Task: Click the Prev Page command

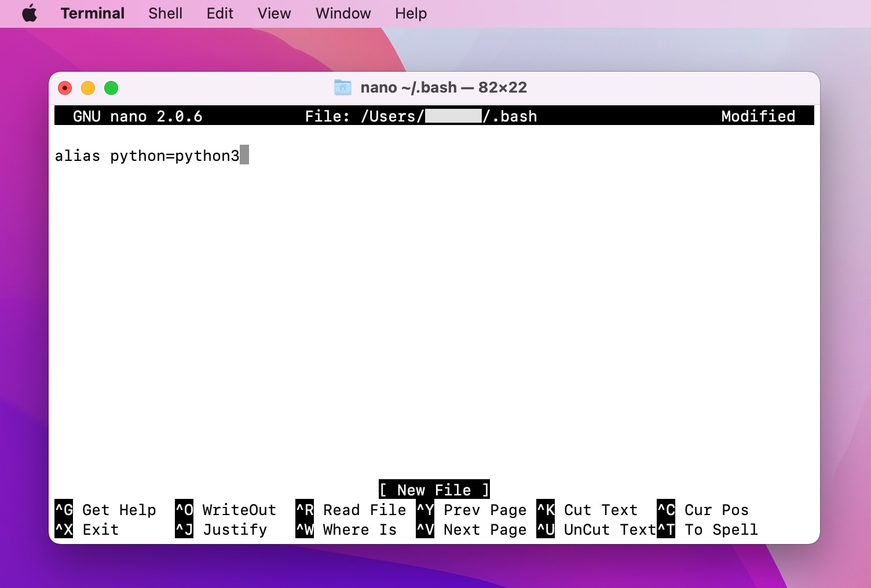Action: tap(485, 510)
